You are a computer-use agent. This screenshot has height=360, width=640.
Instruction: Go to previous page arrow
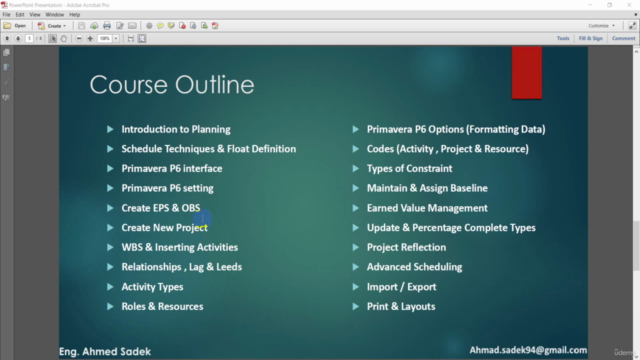point(7,38)
